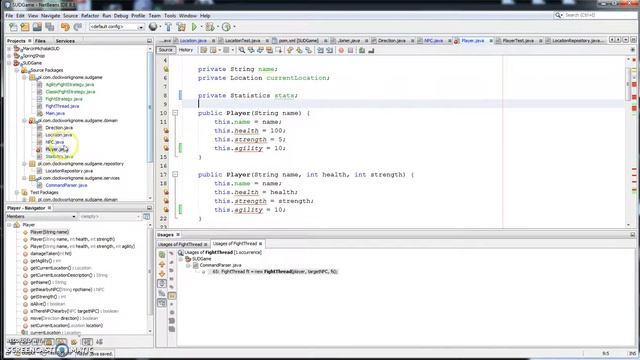
Task: Open the empty filter dropdown in Navigator
Action: pos(109,216)
